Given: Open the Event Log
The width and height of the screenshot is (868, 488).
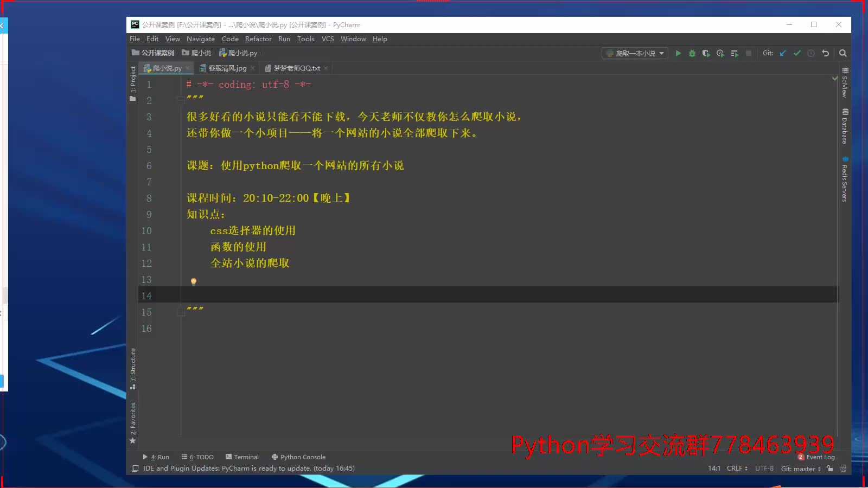Looking at the screenshot, I should 816,457.
